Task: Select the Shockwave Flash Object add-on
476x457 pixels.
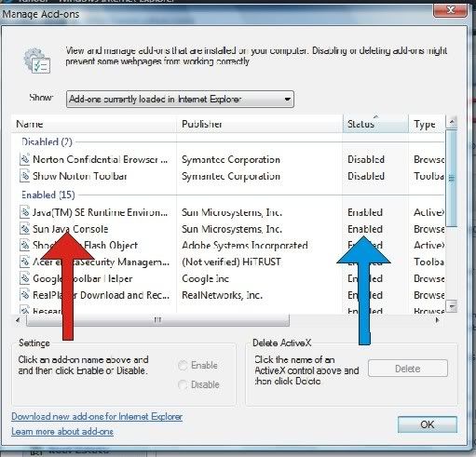Action: click(x=86, y=246)
